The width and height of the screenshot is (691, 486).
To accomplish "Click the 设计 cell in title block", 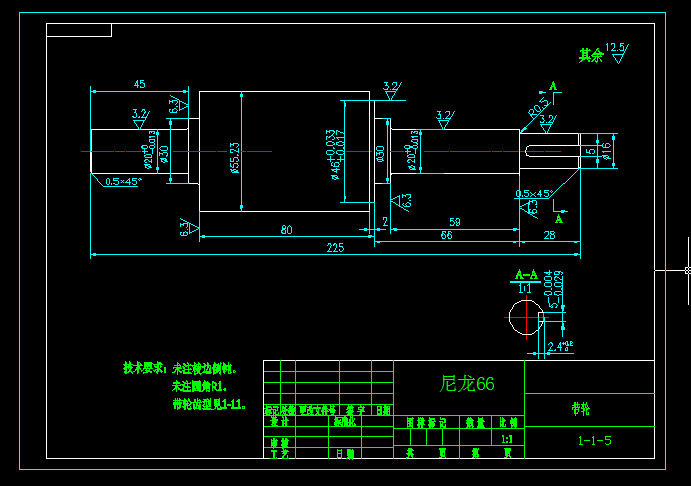I will pyautogui.click(x=279, y=422).
